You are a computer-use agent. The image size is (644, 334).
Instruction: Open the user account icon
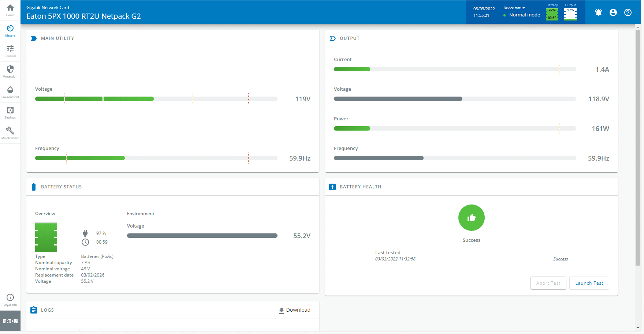pos(613,12)
